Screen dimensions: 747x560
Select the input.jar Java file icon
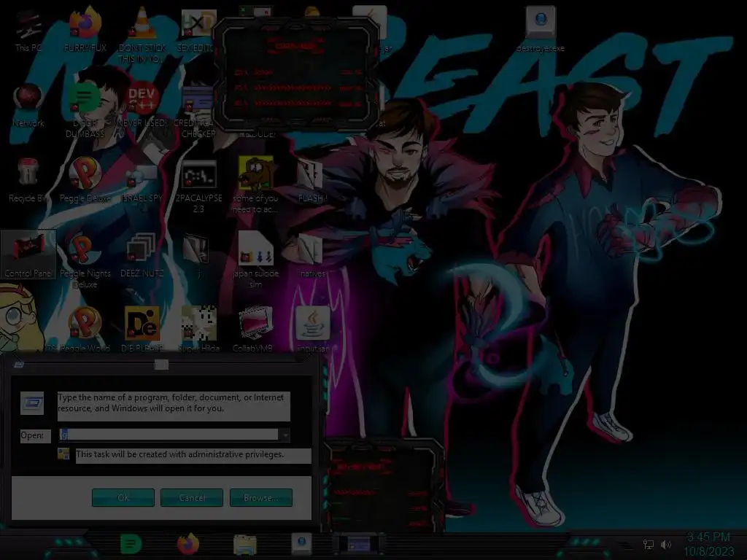click(312, 329)
